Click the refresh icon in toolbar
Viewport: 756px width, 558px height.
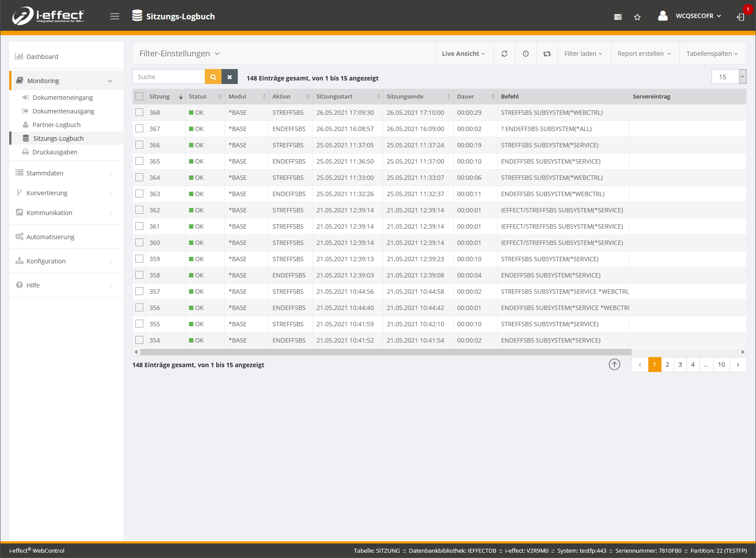pos(504,54)
